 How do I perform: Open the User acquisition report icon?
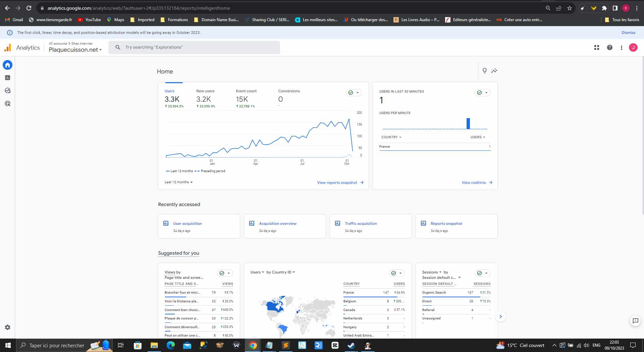[x=166, y=223]
